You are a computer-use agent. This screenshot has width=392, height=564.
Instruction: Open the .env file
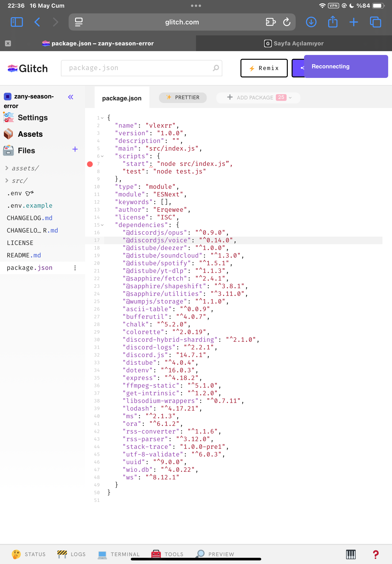20,193
